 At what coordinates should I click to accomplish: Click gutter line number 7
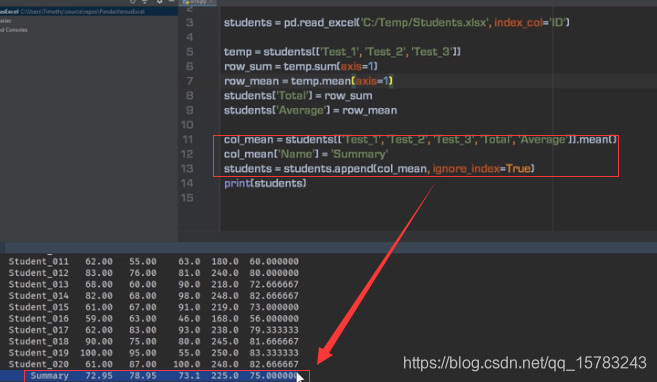190,81
